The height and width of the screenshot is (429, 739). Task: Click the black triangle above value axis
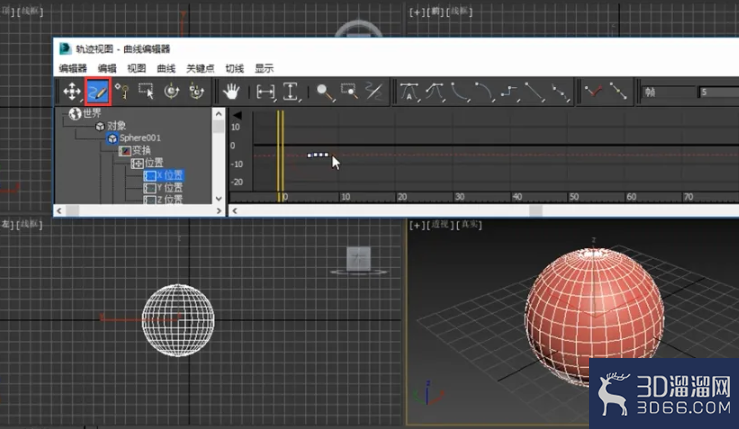pos(238,115)
